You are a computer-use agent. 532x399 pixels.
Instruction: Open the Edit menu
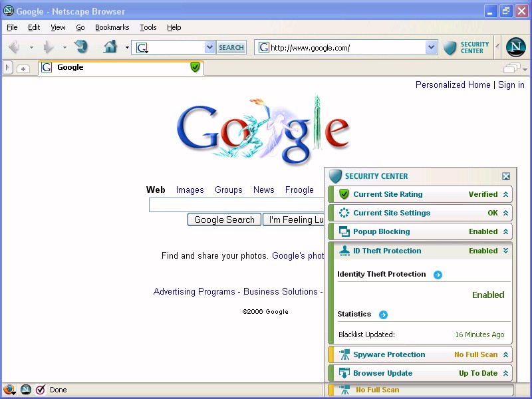click(34, 27)
